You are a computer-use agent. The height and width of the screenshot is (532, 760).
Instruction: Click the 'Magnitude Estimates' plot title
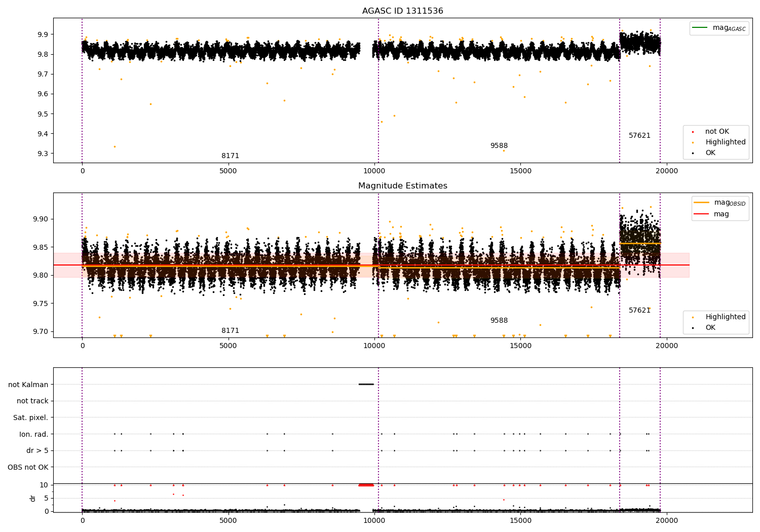pyautogui.click(x=403, y=186)
